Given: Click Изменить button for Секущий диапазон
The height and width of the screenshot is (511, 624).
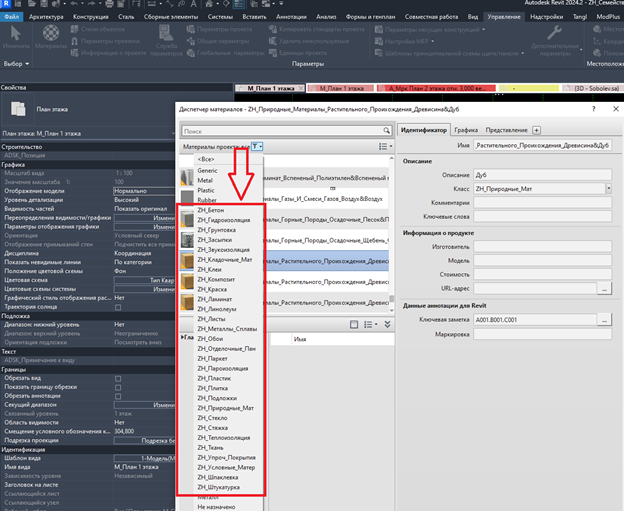Looking at the screenshot, I should (x=144, y=405).
